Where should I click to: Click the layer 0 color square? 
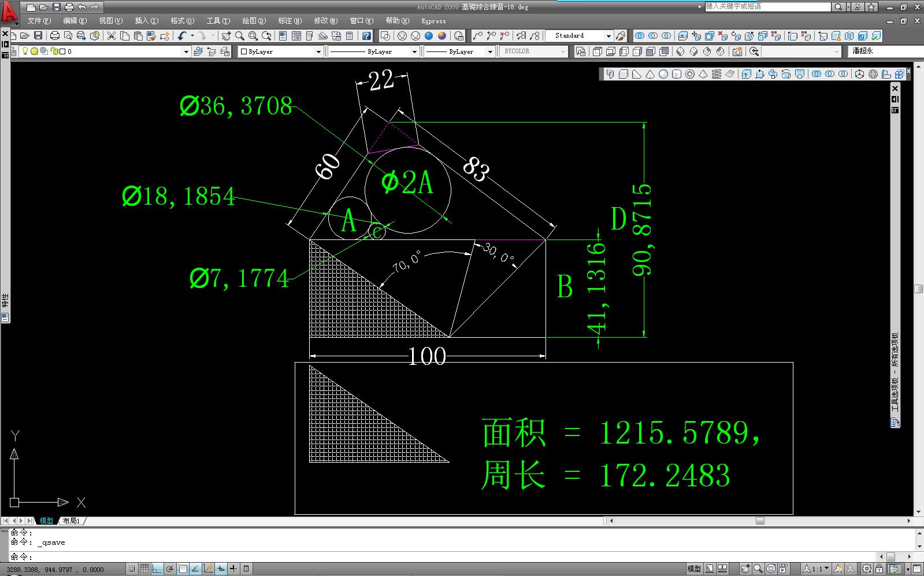(x=62, y=51)
